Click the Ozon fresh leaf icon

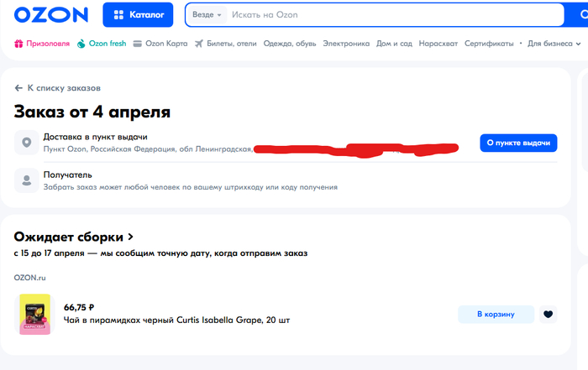(81, 44)
